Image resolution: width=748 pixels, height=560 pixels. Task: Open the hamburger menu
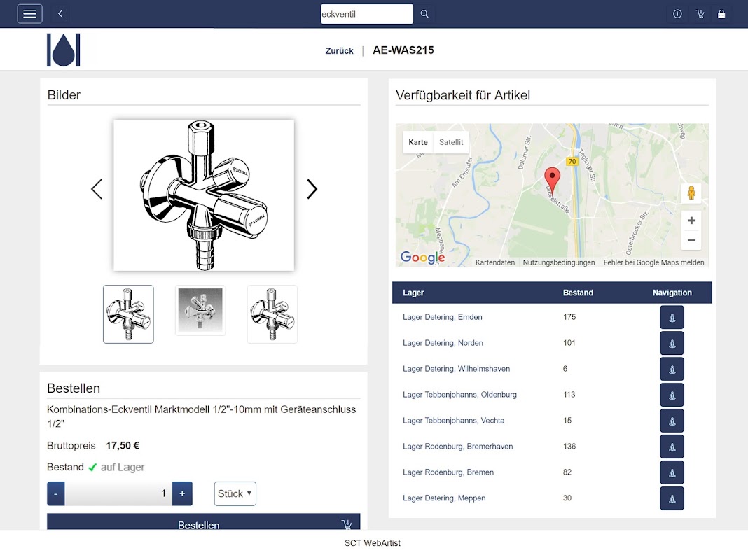coord(29,14)
